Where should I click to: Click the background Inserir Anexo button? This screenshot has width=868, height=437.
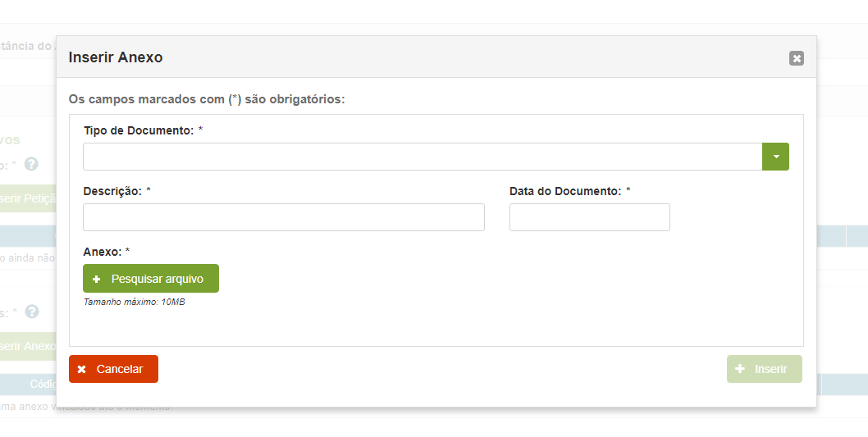click(x=28, y=346)
